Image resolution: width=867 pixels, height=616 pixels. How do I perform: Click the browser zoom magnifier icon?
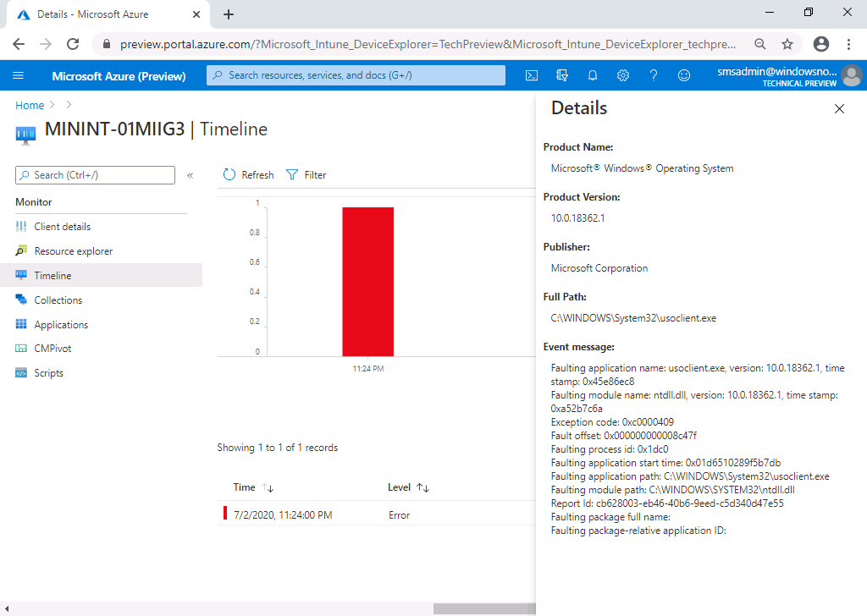click(x=760, y=44)
